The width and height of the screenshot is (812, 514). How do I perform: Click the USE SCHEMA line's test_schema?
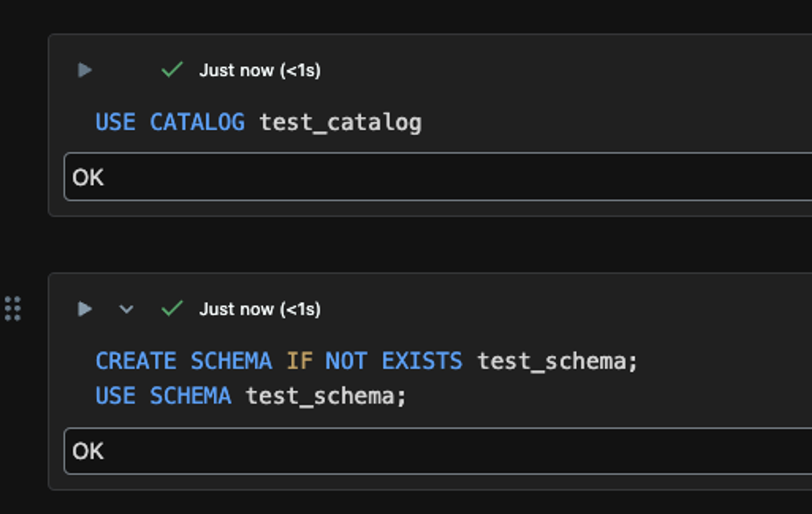[x=320, y=396]
